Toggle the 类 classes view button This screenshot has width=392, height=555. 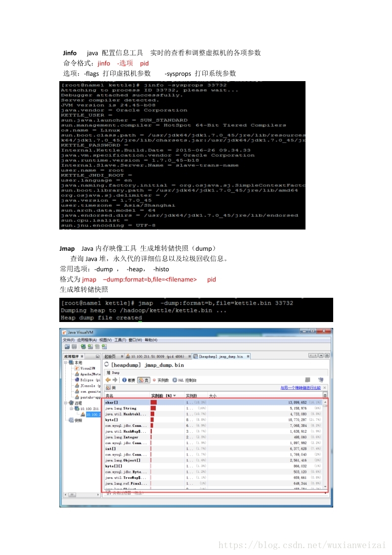tap(144, 380)
